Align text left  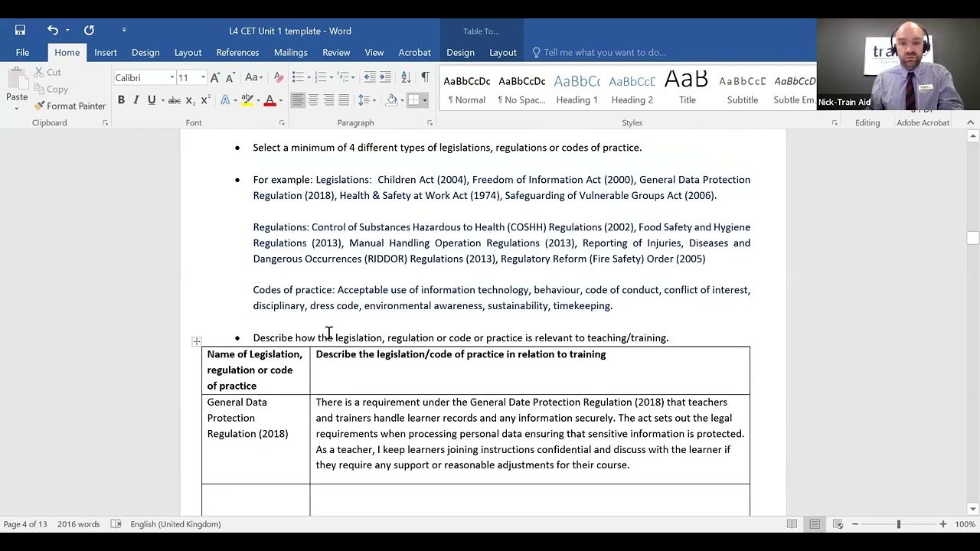click(x=298, y=100)
